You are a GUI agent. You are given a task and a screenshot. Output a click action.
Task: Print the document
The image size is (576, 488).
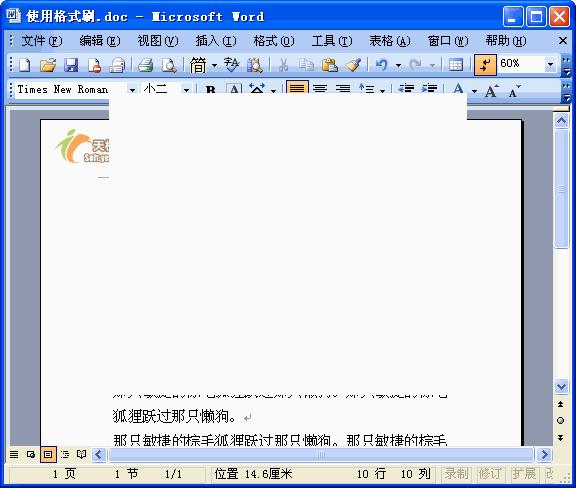click(x=145, y=65)
